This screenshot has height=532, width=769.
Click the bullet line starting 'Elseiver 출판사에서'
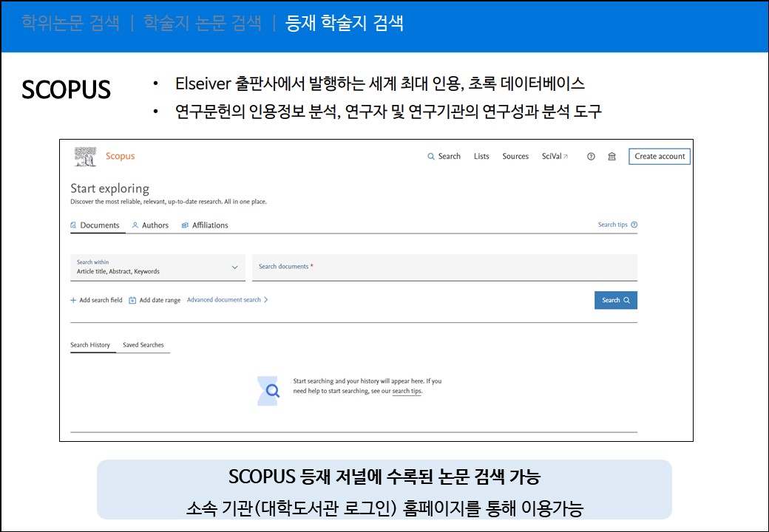[379, 83]
